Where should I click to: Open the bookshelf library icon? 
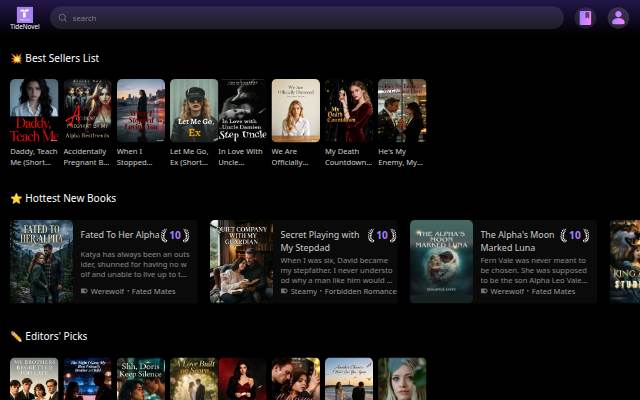pyautogui.click(x=585, y=18)
